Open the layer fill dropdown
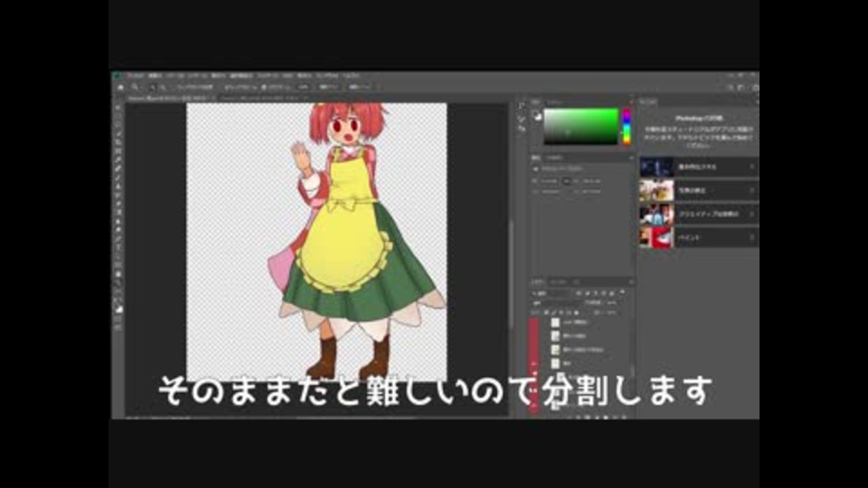 click(611, 314)
